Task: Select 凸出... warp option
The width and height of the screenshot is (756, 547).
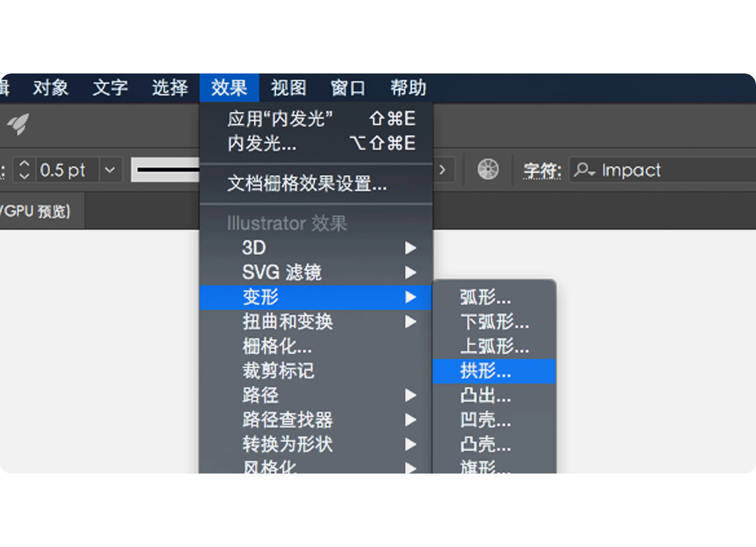Action: 494,395
